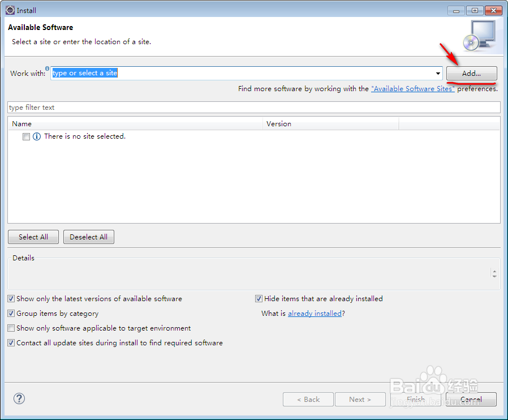Maximize the Install dialog window
508x420 pixels.
coord(475,11)
